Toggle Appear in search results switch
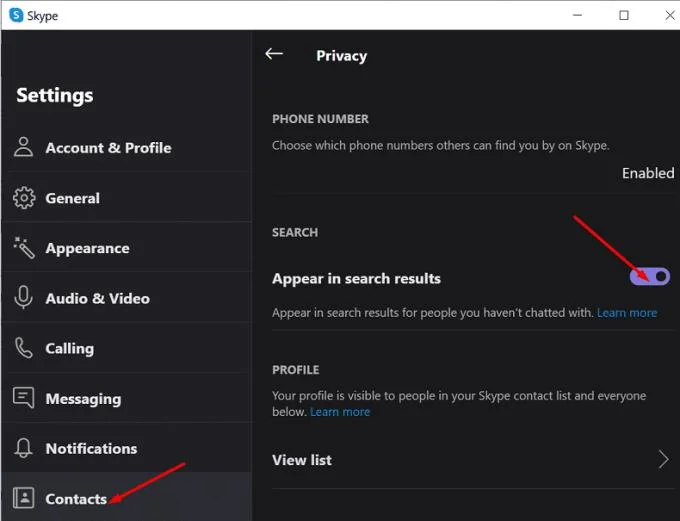 (x=650, y=276)
